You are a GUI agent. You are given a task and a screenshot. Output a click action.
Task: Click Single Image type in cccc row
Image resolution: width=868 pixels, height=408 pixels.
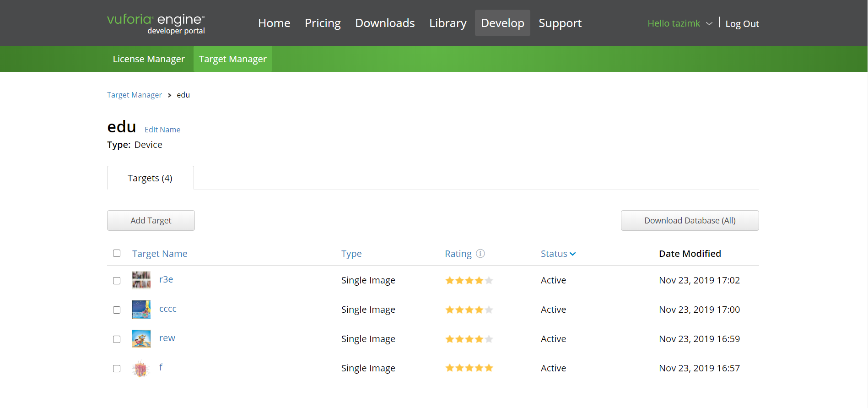(368, 310)
